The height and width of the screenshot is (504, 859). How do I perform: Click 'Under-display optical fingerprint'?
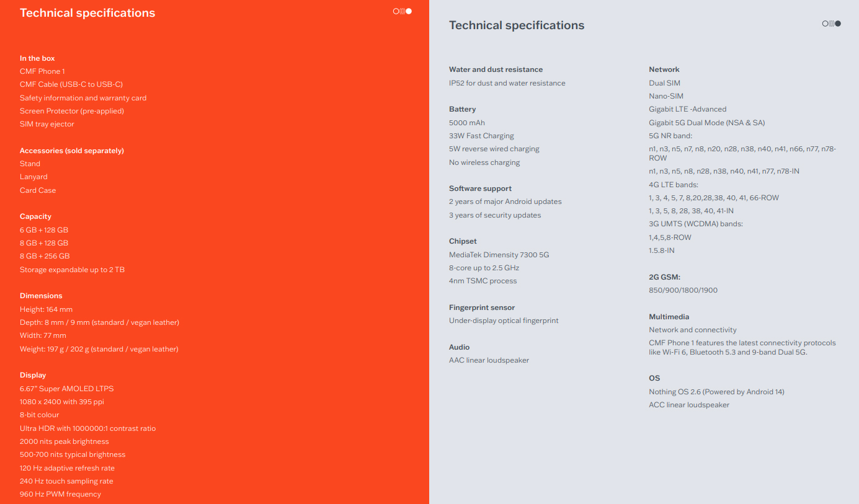(504, 321)
